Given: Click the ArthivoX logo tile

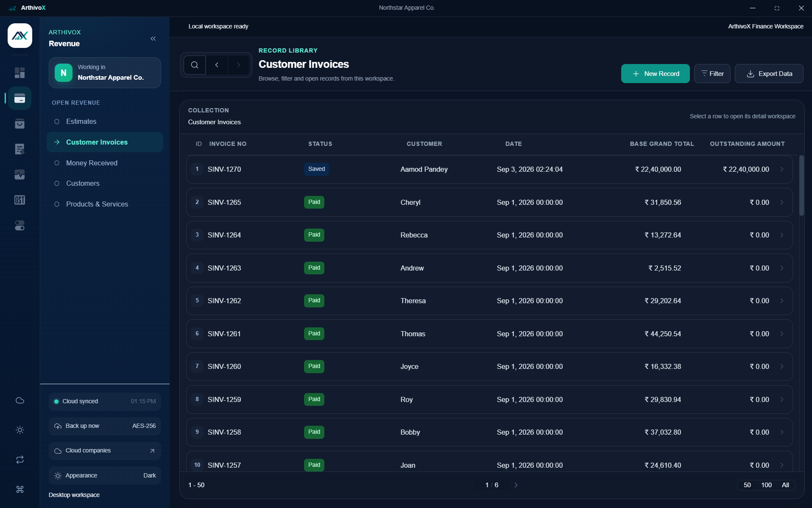Looking at the screenshot, I should 20,36.
